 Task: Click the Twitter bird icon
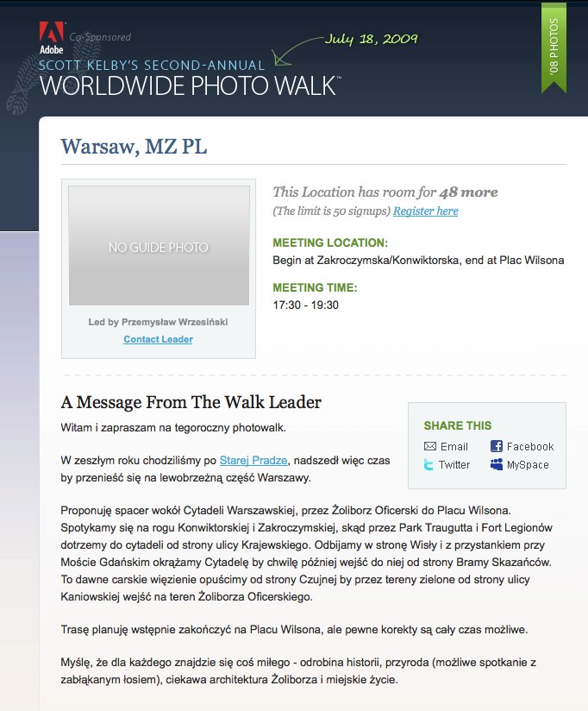click(428, 465)
